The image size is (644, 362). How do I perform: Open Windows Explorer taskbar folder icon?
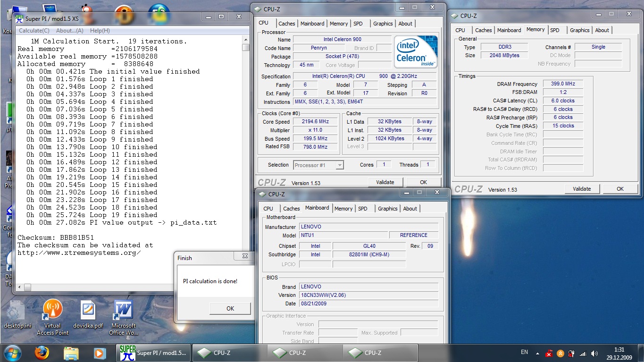(71, 353)
